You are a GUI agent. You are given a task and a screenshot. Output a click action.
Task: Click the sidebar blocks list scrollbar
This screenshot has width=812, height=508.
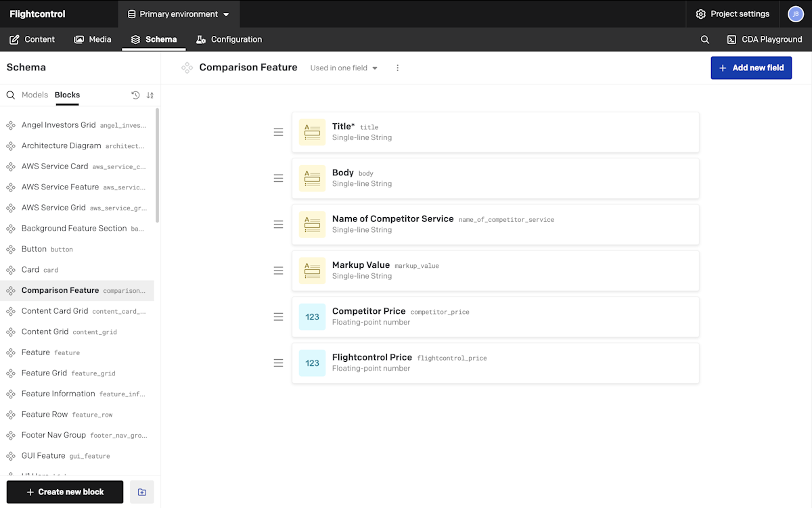pos(158,166)
